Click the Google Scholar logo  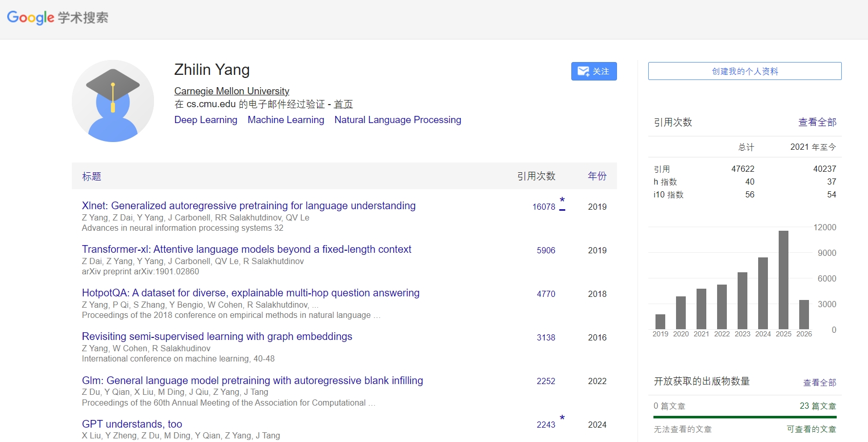click(x=57, y=18)
